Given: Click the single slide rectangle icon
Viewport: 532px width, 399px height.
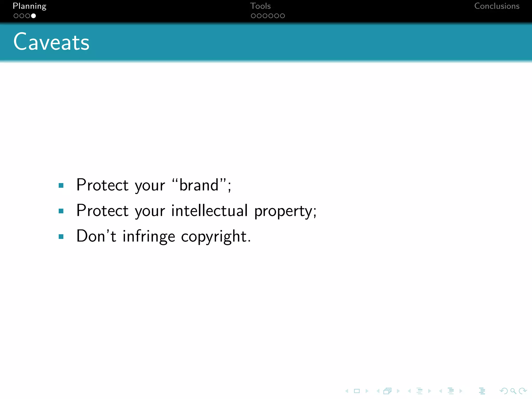Looking at the screenshot, I should click(357, 391).
